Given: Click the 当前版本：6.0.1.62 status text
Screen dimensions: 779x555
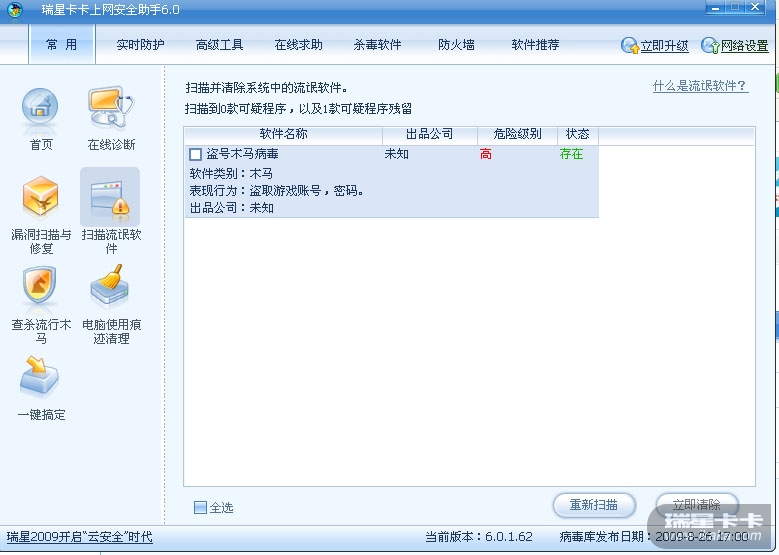Looking at the screenshot, I should click(478, 537).
